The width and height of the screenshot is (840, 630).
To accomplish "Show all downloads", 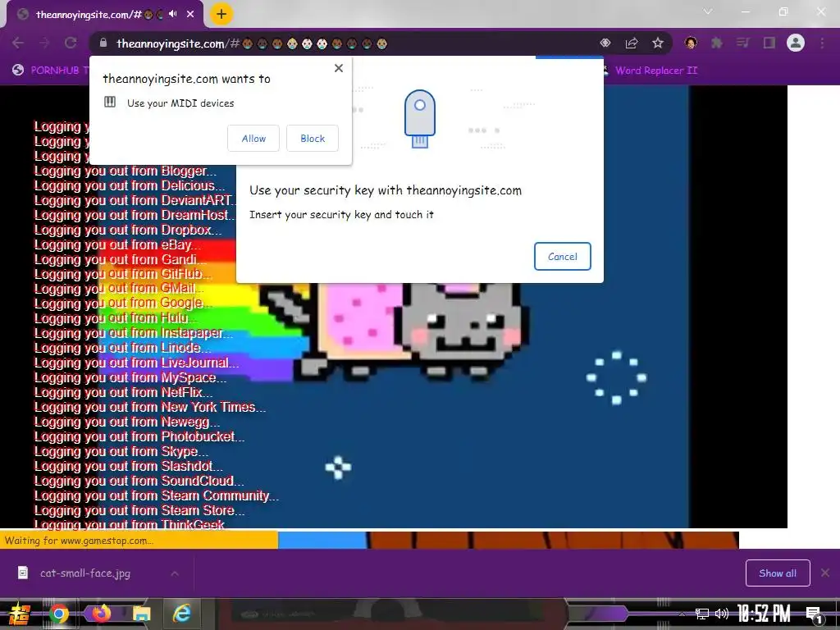I will (778, 573).
